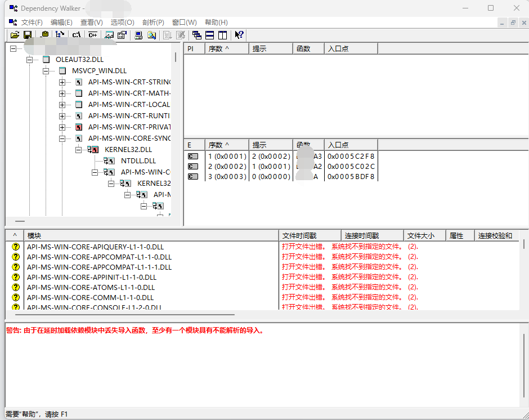This screenshot has height=420, width=529.
Task: Collapse the MSVCP_WIN.DLL tree node
Action: [x=46, y=71]
